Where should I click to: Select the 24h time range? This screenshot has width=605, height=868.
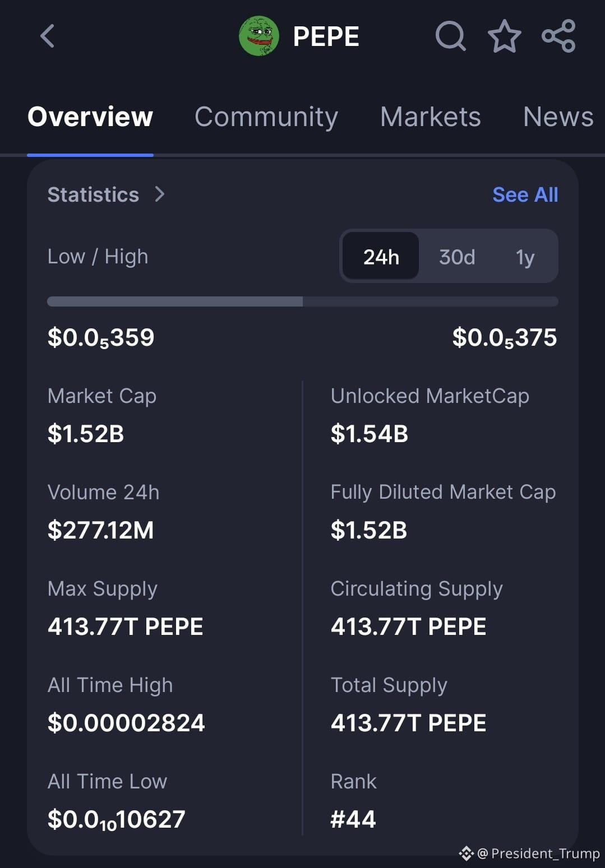tap(381, 257)
